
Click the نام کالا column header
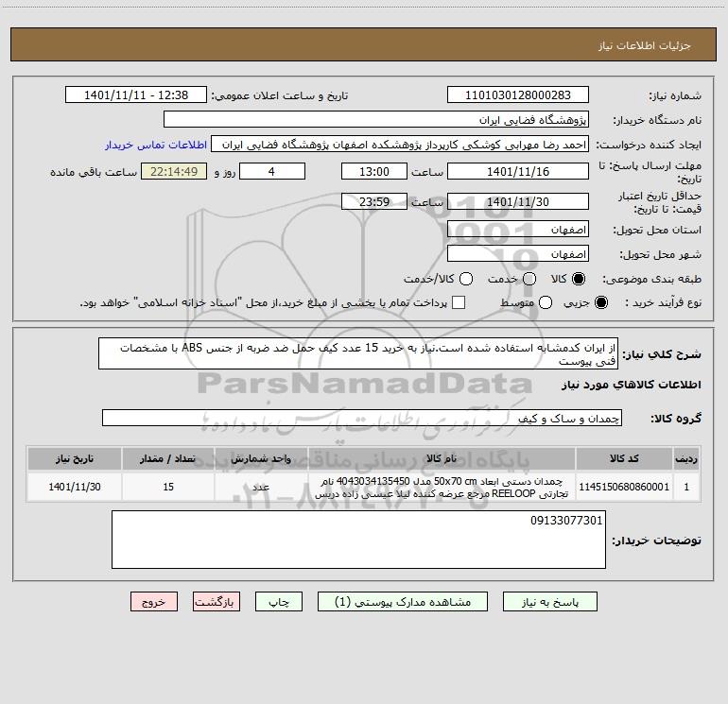coord(442,458)
